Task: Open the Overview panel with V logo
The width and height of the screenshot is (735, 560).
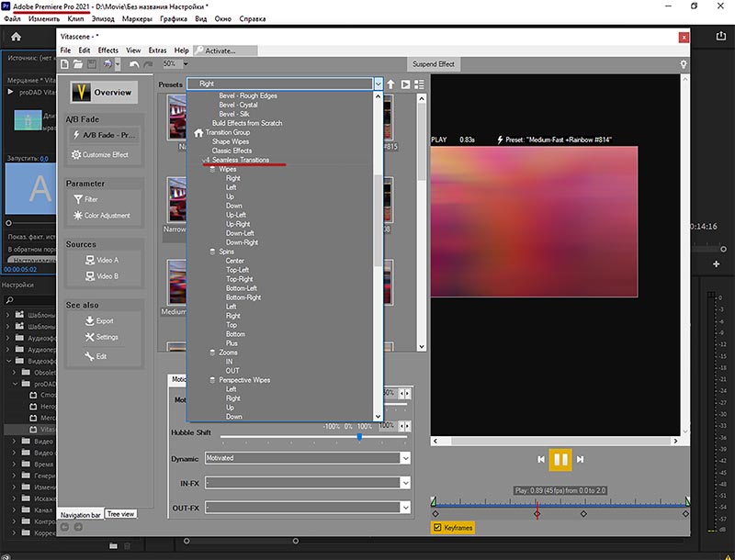Action: (x=104, y=92)
